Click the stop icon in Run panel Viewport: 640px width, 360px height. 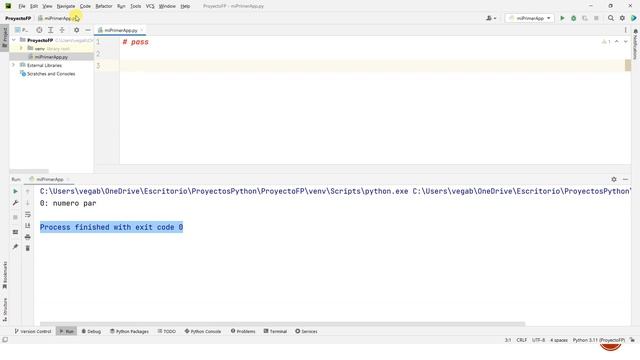click(15, 217)
